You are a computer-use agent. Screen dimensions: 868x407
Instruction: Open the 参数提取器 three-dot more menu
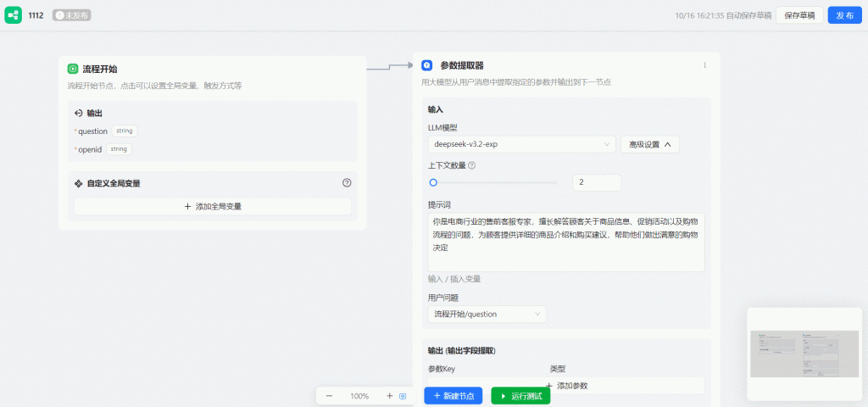coord(704,65)
